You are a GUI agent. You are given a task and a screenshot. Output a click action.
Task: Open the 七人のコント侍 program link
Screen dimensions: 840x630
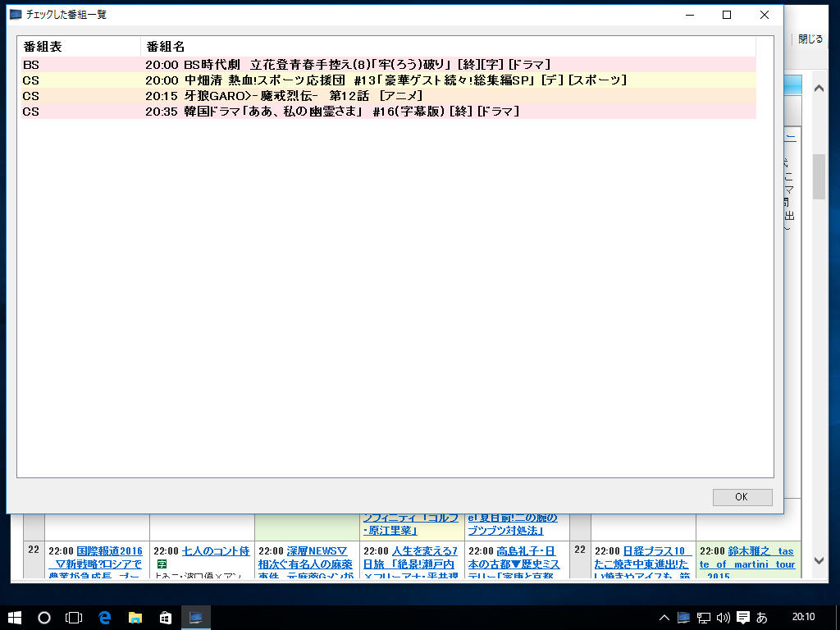[216, 551]
